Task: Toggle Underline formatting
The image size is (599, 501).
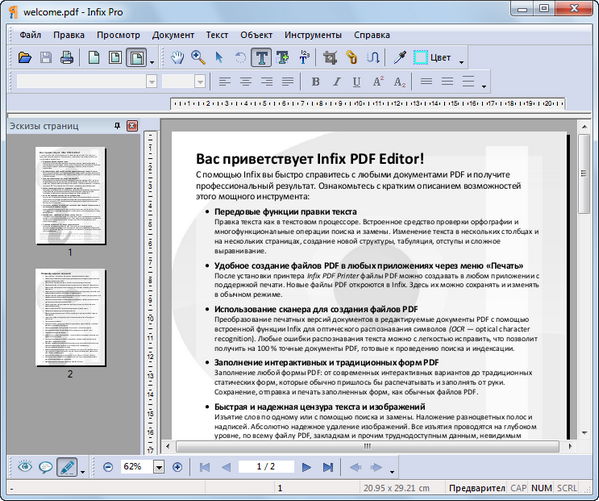Action: (x=357, y=81)
